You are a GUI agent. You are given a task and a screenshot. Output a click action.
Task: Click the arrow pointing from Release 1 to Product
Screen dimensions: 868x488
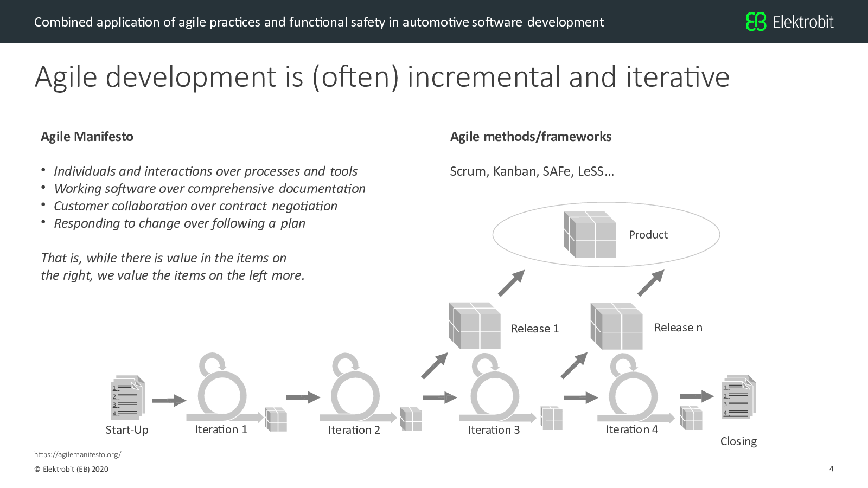coord(511,283)
